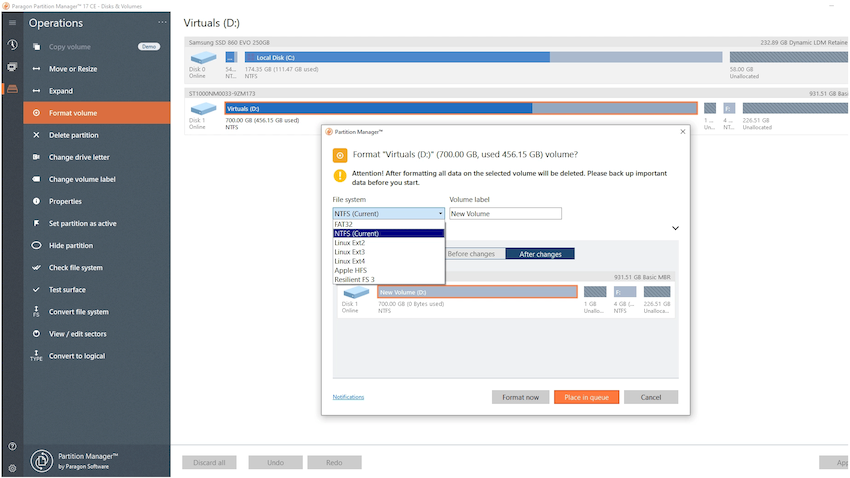
Task: Select New Volume (D:) bar in preview
Action: click(x=477, y=292)
